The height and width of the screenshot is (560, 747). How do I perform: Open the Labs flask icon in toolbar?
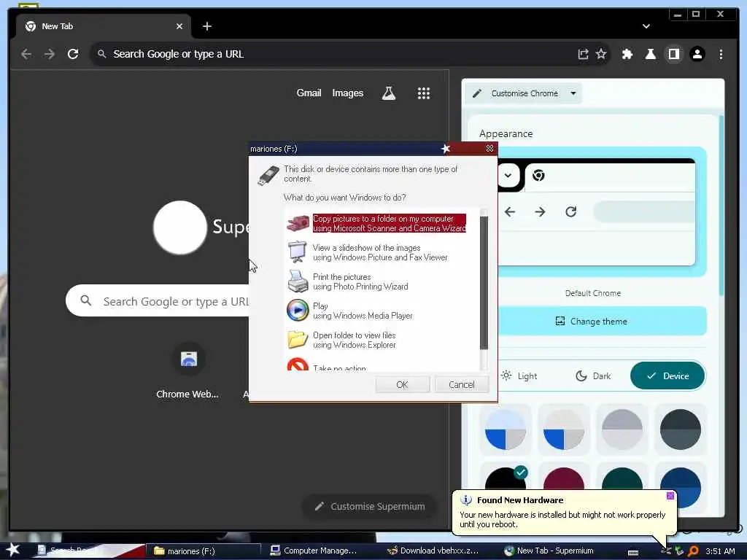coord(650,54)
